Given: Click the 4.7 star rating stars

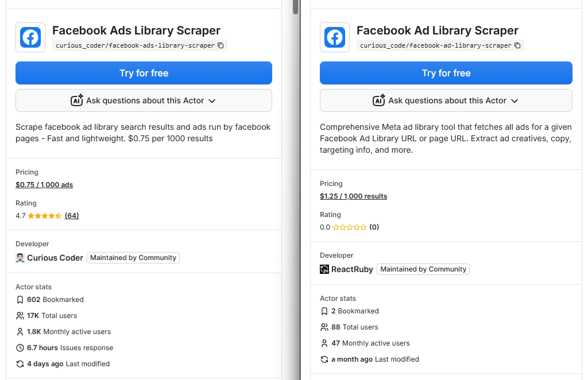Looking at the screenshot, I should pos(45,216).
